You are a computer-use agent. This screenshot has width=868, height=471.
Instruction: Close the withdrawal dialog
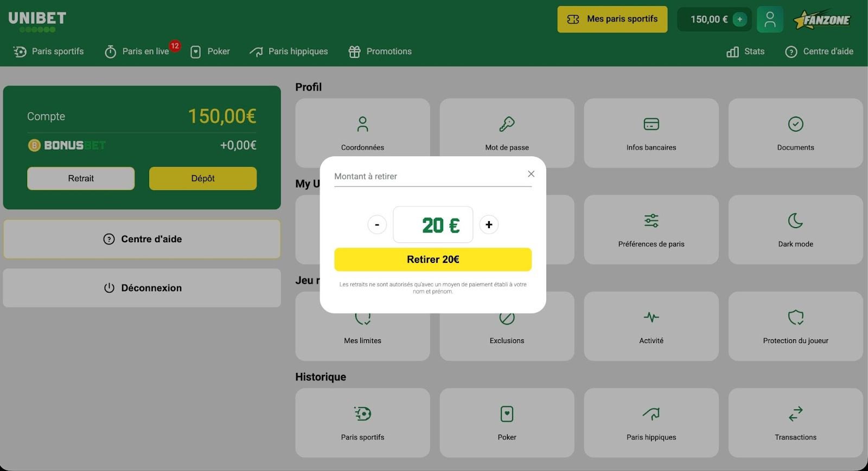pyautogui.click(x=531, y=174)
